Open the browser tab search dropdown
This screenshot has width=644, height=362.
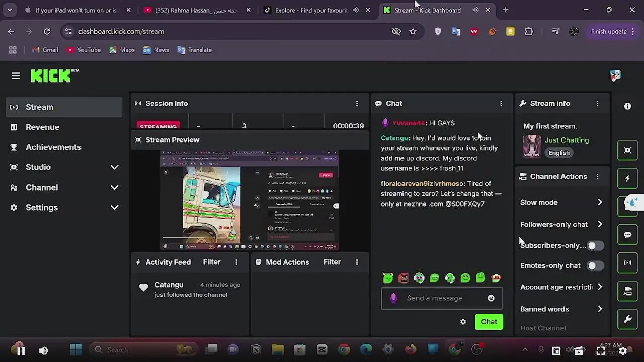click(x=10, y=10)
